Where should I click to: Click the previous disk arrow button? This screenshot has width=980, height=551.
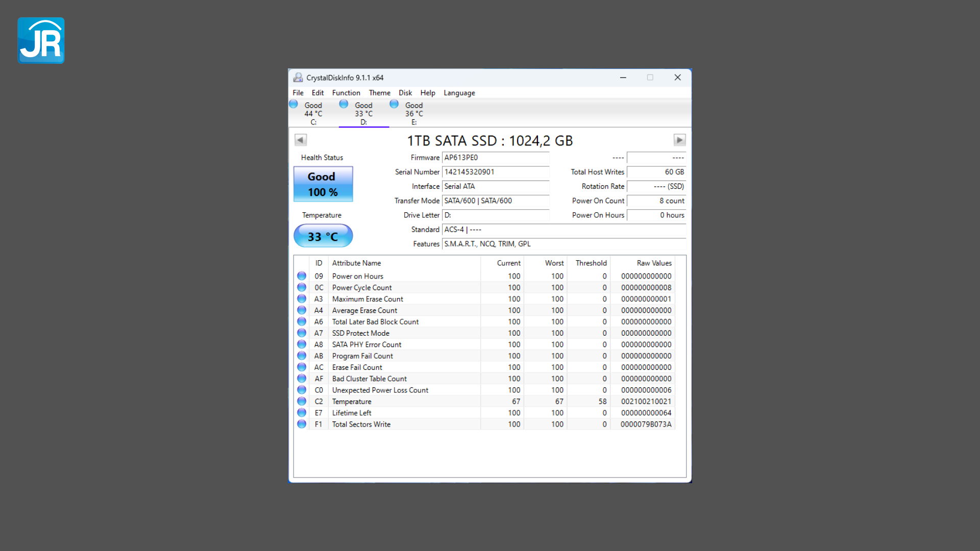[x=301, y=140]
